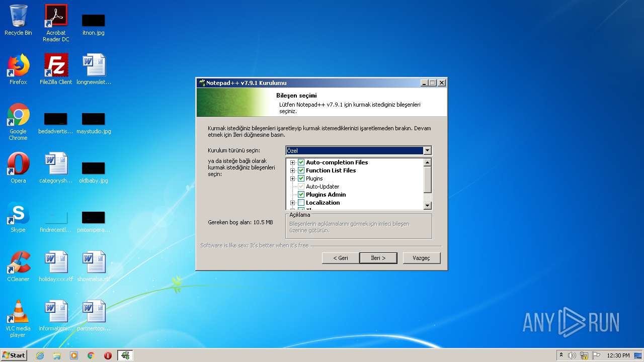Select the Auto-completion Files label
Viewport: 644px width, 362px height.
point(337,162)
